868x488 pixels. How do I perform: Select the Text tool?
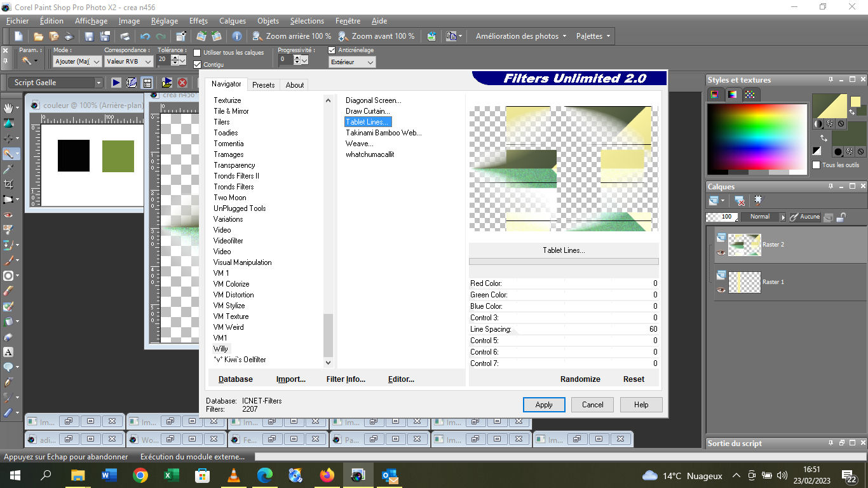click(x=8, y=352)
